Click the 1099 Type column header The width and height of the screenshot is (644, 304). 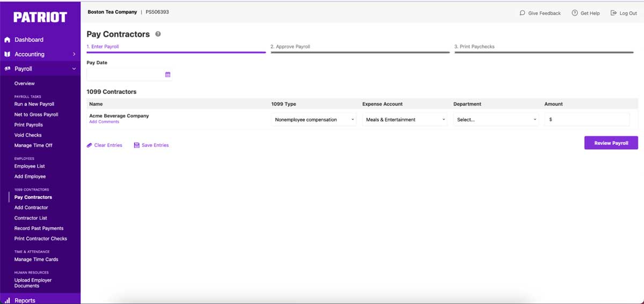tap(284, 104)
